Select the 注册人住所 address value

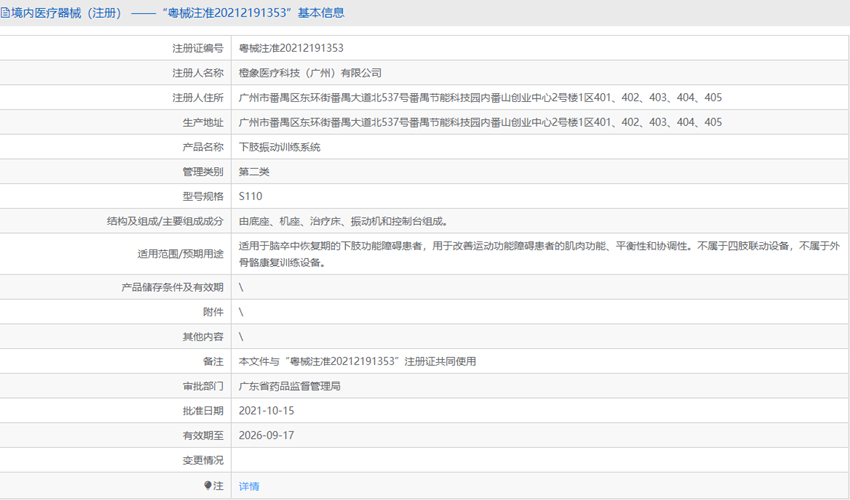click(480, 98)
